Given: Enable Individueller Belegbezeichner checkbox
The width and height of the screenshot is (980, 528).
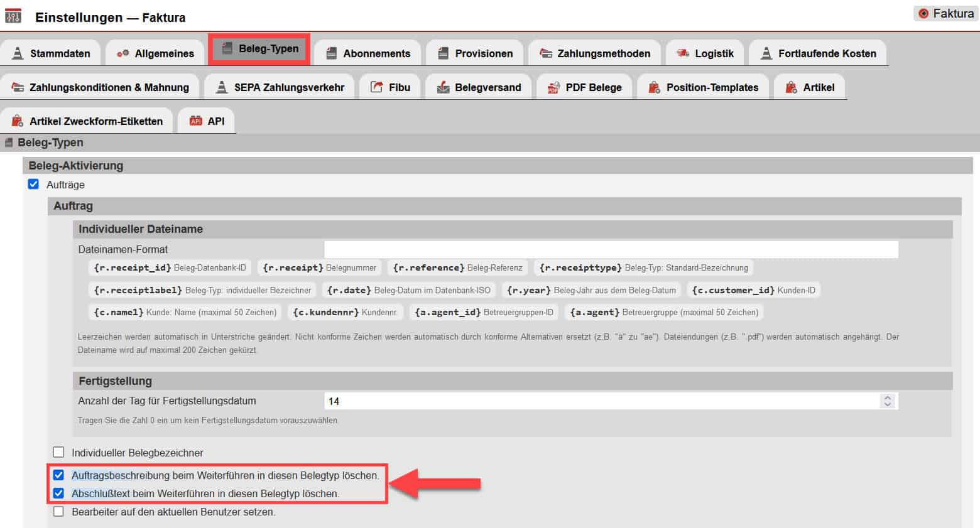Looking at the screenshot, I should click(58, 452).
